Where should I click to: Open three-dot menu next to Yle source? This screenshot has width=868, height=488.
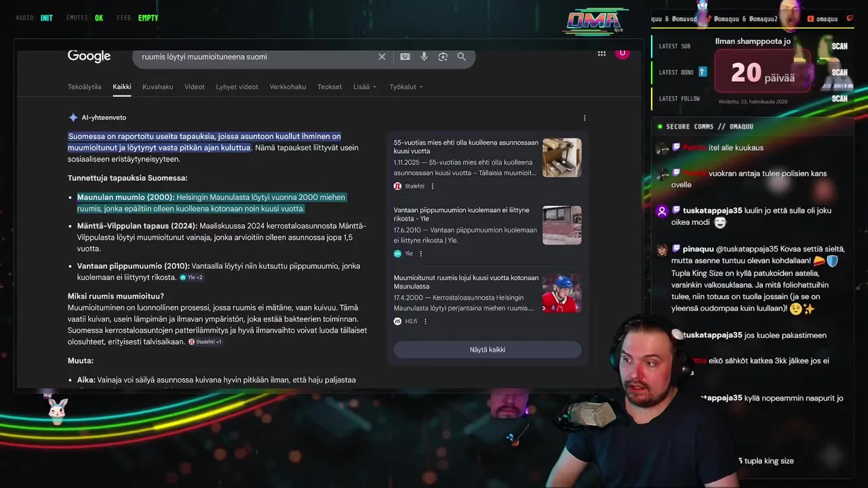point(421,253)
